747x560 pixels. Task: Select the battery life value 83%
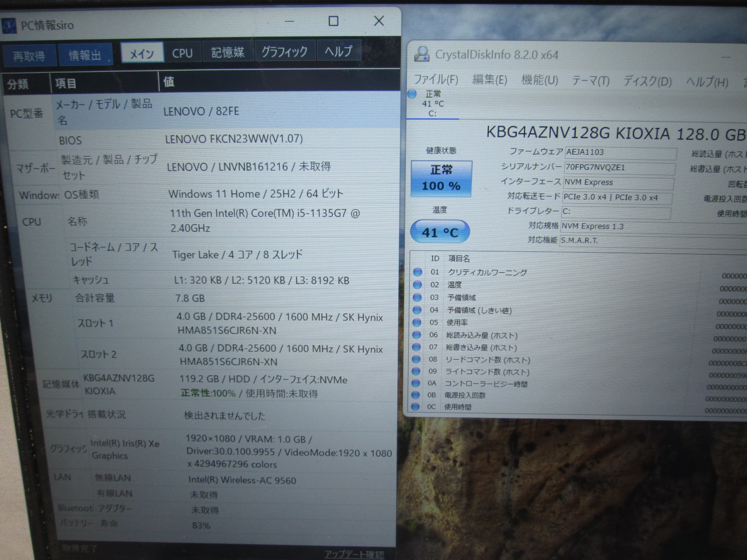coord(201,525)
